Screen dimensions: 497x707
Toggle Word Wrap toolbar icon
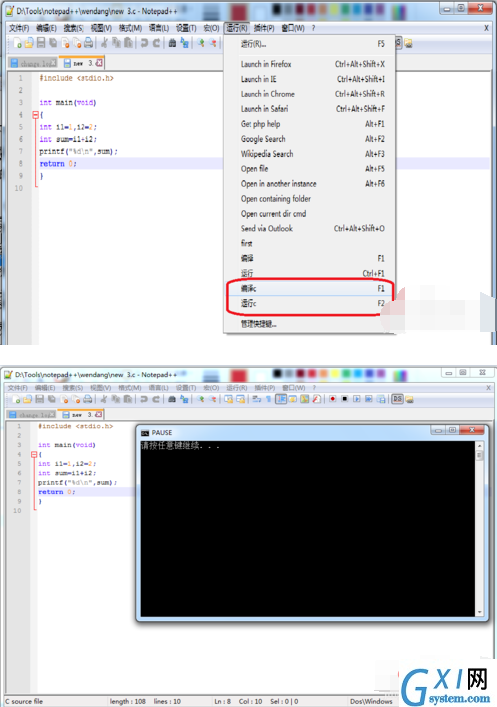(257, 399)
